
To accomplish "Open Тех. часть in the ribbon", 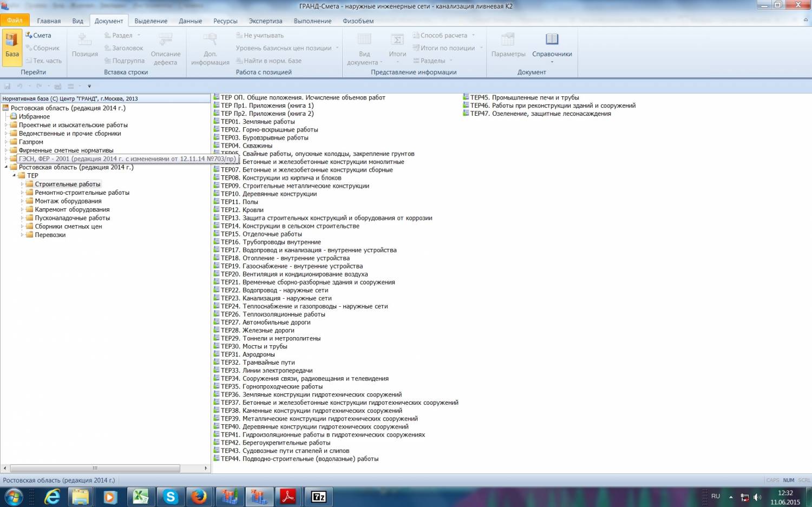I will pos(43,61).
